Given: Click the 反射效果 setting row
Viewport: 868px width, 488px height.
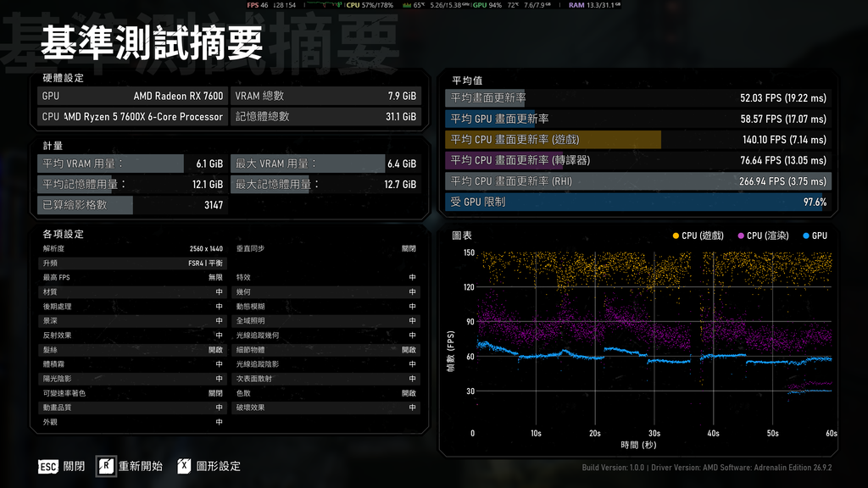Looking at the screenshot, I should pyautogui.click(x=132, y=335).
